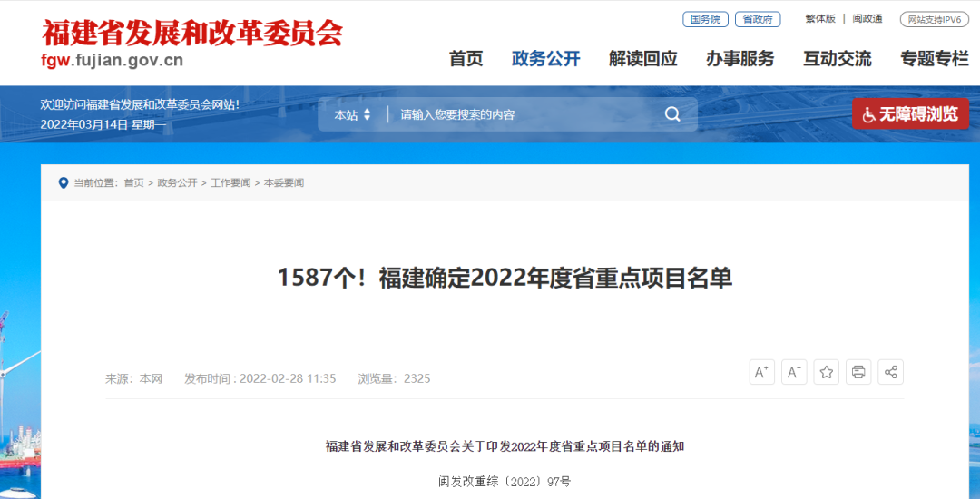Open the 专题专栏 section
This screenshot has width=980, height=499.
coord(934,59)
